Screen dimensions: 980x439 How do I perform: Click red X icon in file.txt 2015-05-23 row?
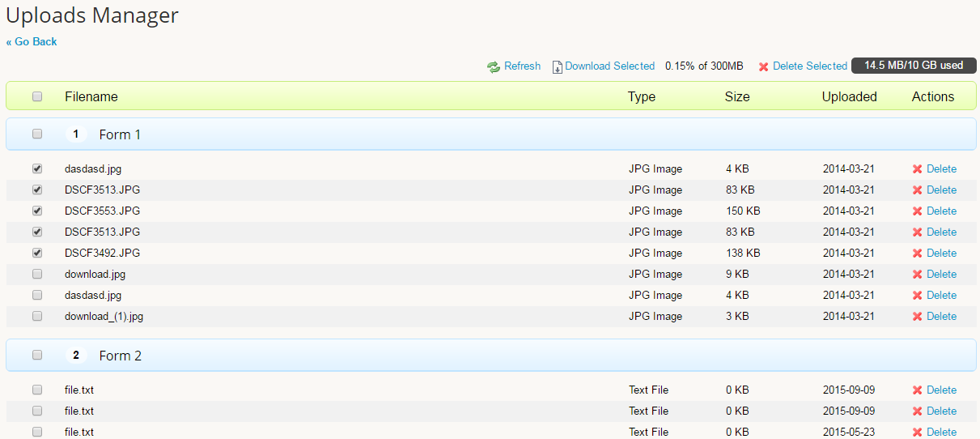917,433
